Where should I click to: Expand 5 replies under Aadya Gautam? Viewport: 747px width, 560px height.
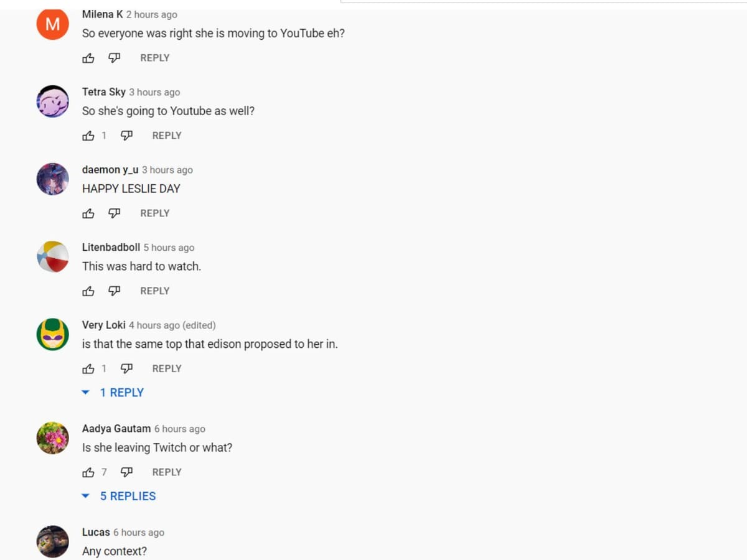pos(128,496)
